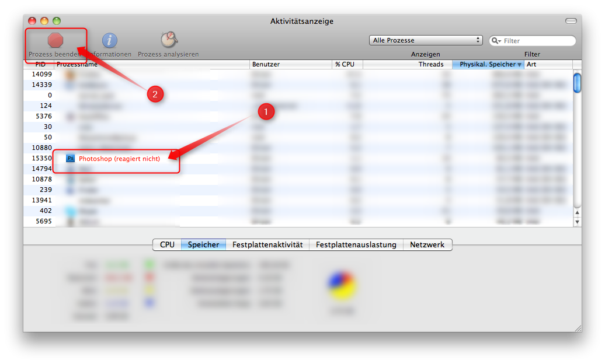Screen dimensions: 605x364
Task: Click the Prozess analysieren toolbar icon
Action: pos(168,40)
